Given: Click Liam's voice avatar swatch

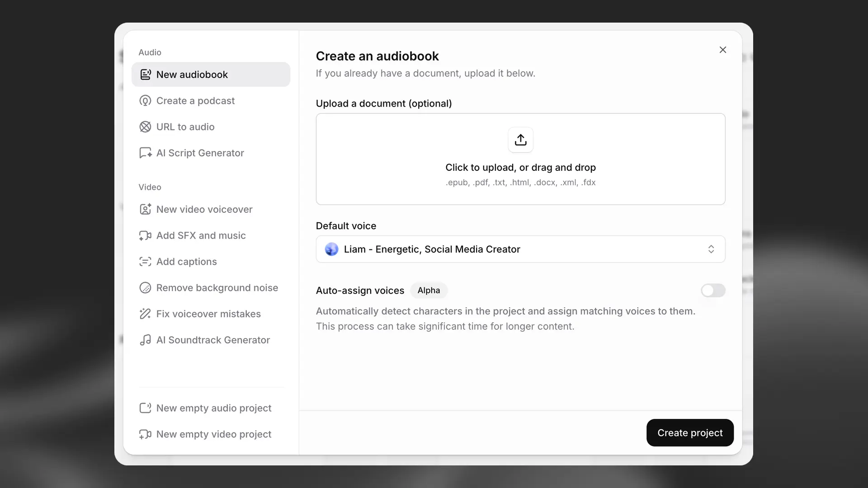Looking at the screenshot, I should (x=332, y=249).
